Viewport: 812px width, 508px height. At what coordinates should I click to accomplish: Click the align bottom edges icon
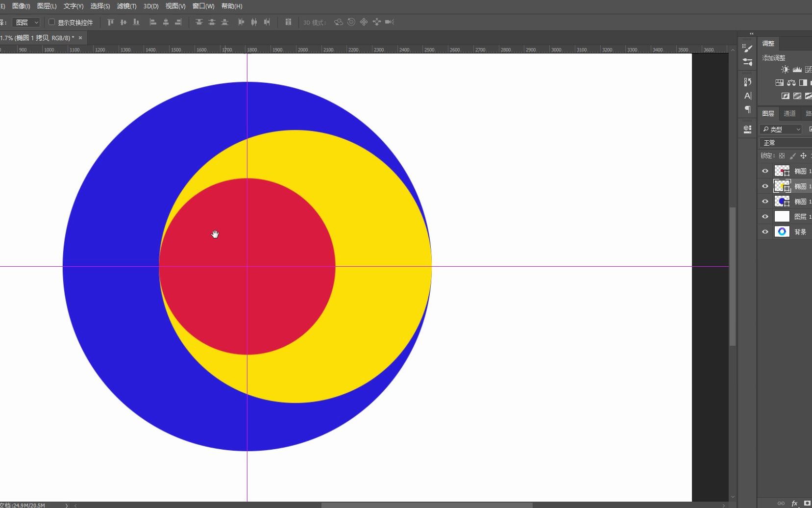[136, 22]
